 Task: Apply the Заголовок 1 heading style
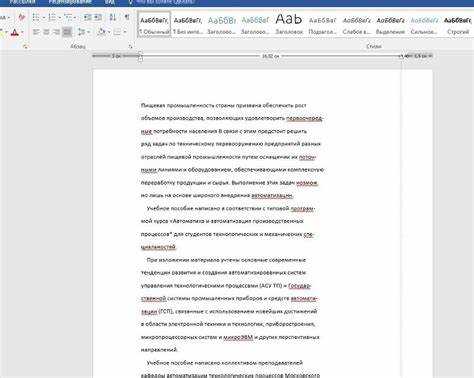click(222, 25)
